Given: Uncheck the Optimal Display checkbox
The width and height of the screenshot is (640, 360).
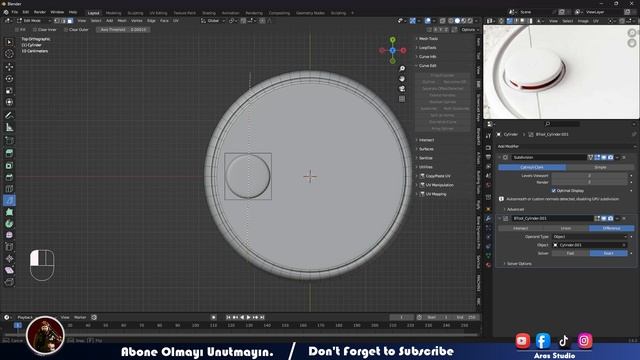Looking at the screenshot, I should click(x=554, y=191).
